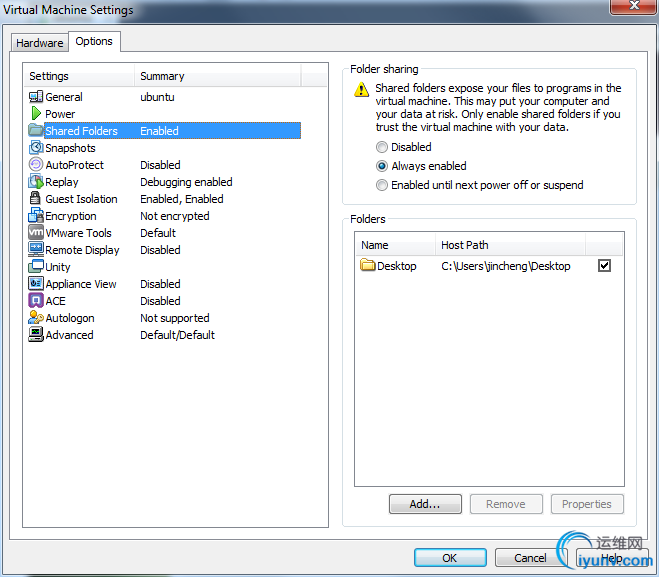The image size is (659, 577).
Task: Select the Advanced settings label
Action: tap(69, 335)
